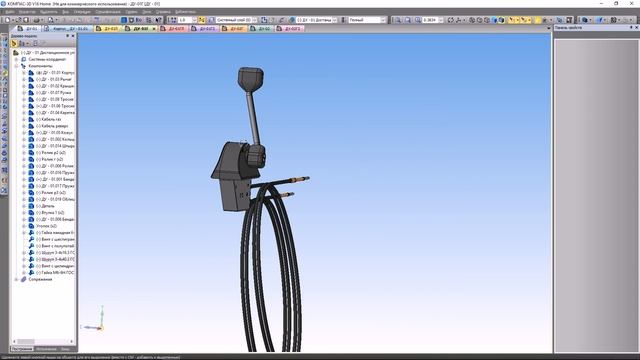Select the Втулка 1 (x2) component

pos(51,213)
